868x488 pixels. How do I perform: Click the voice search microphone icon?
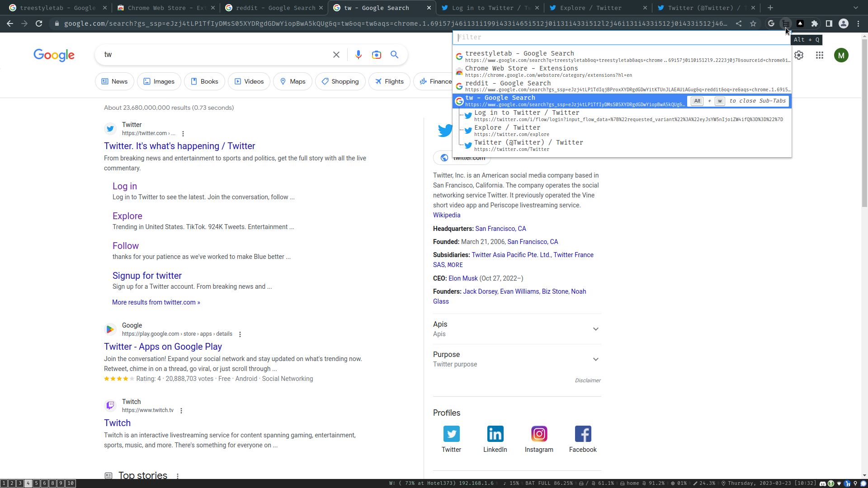(358, 55)
